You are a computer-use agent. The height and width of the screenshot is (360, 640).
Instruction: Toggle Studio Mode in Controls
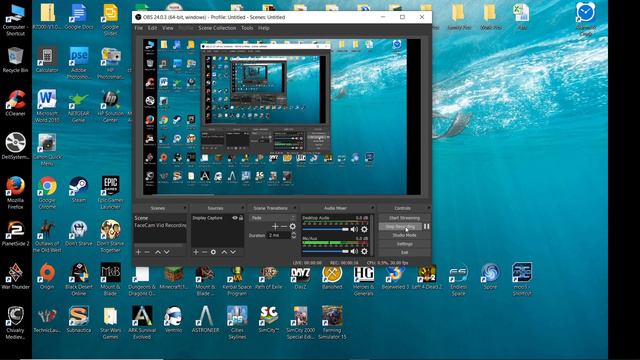tap(404, 235)
